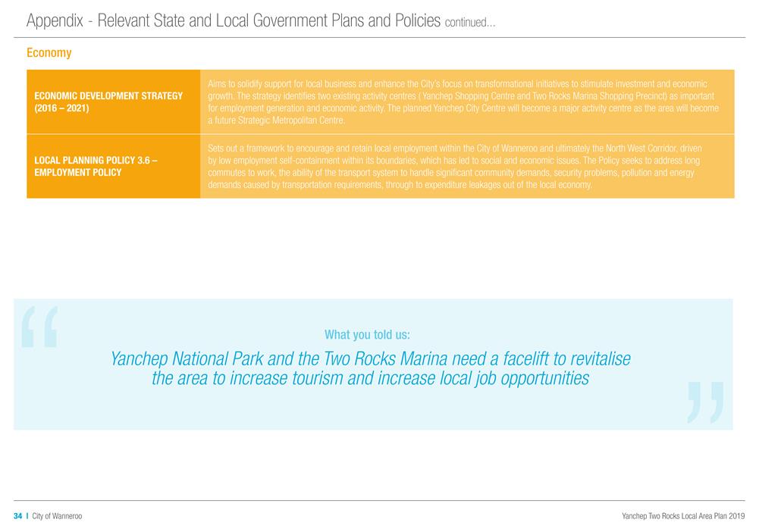Screen dimensions: 759x532
Task: Click the quote line starting 'Yanchep National Park'
Action: coord(370,358)
